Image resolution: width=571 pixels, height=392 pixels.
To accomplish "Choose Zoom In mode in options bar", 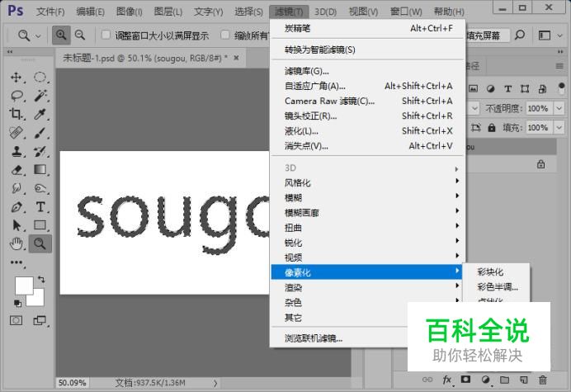I will [61, 35].
